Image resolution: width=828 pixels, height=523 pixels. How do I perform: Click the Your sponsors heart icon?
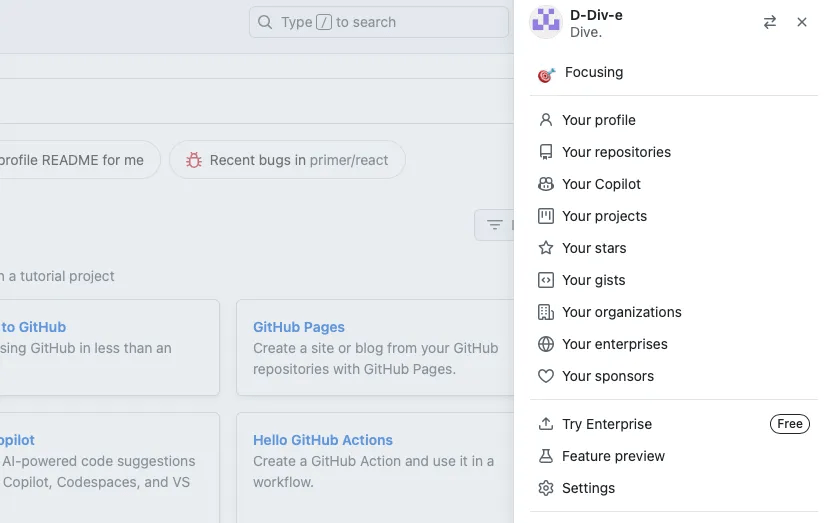546,376
